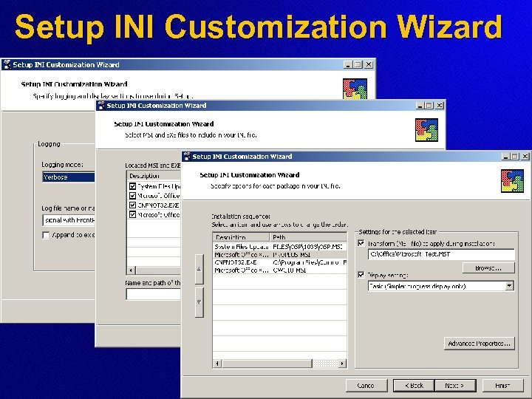Click the Browse button
This screenshot has width=532, height=399.
coord(488,268)
